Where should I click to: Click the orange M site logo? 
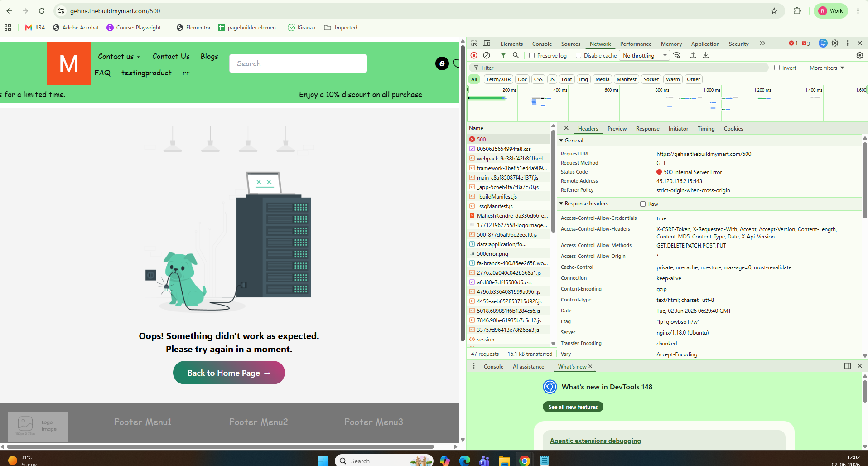69,63
